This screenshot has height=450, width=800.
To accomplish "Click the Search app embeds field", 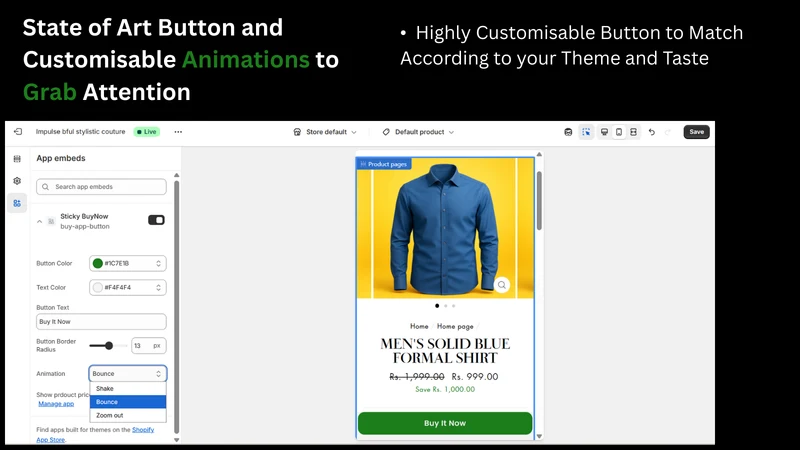I will pos(101,187).
